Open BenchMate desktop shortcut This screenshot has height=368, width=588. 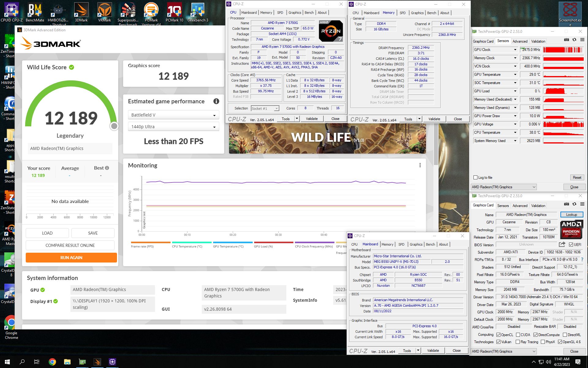click(35, 13)
